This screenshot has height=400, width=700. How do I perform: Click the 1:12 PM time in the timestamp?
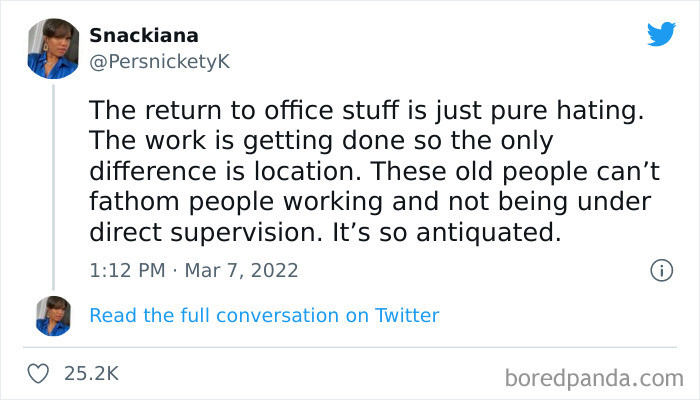125,270
